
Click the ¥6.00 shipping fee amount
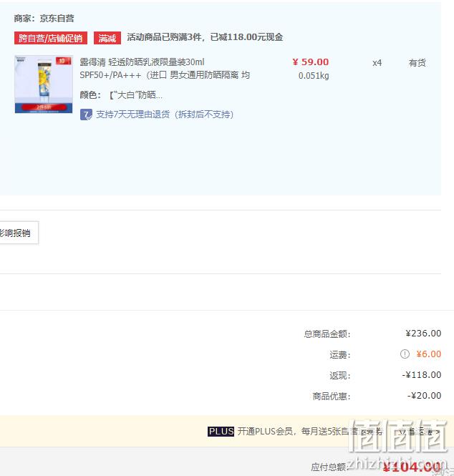tap(428, 354)
